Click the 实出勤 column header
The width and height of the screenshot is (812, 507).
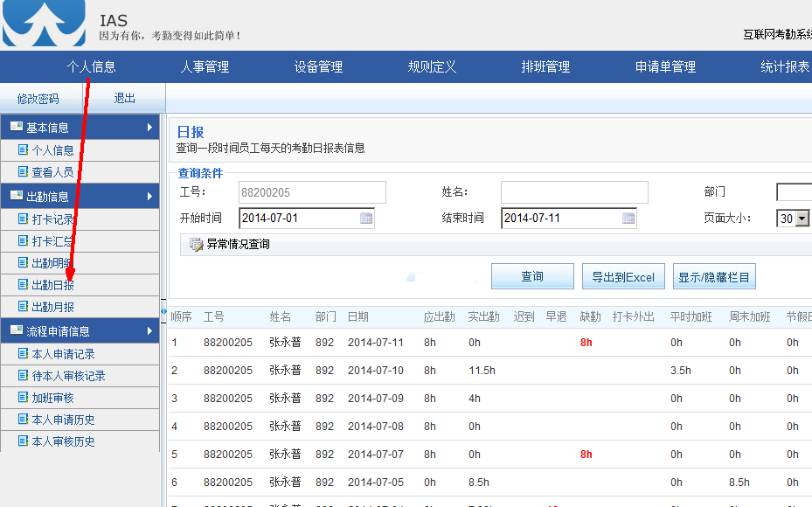pyautogui.click(x=483, y=317)
